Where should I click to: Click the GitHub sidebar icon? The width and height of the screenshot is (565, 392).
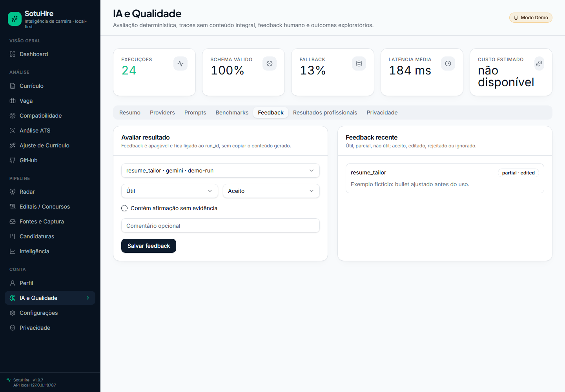pyautogui.click(x=13, y=160)
